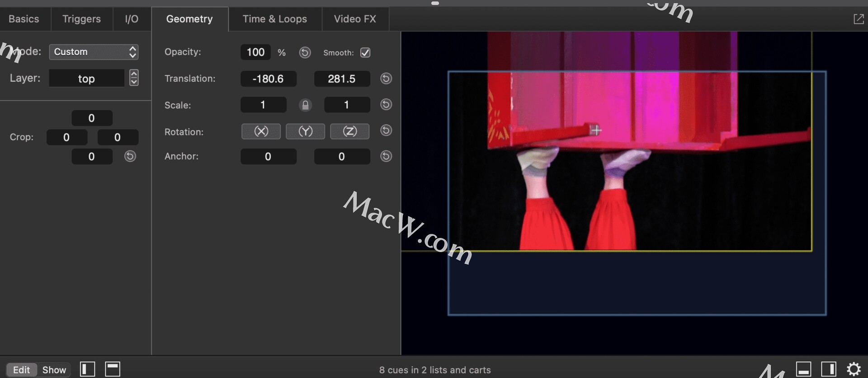
Task: Open workspace settings gear
Action: [854, 369]
